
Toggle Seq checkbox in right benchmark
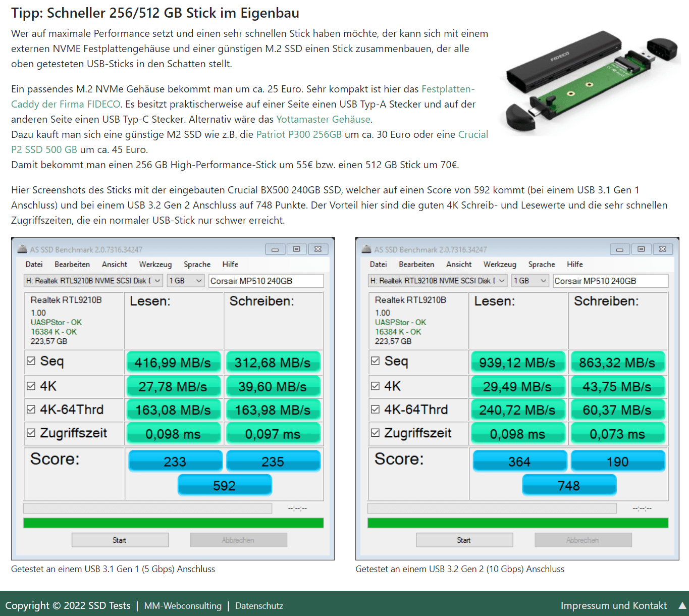click(375, 361)
